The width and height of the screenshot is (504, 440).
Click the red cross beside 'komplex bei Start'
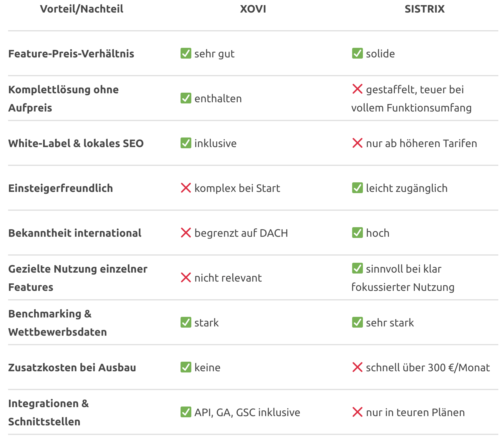(x=186, y=188)
